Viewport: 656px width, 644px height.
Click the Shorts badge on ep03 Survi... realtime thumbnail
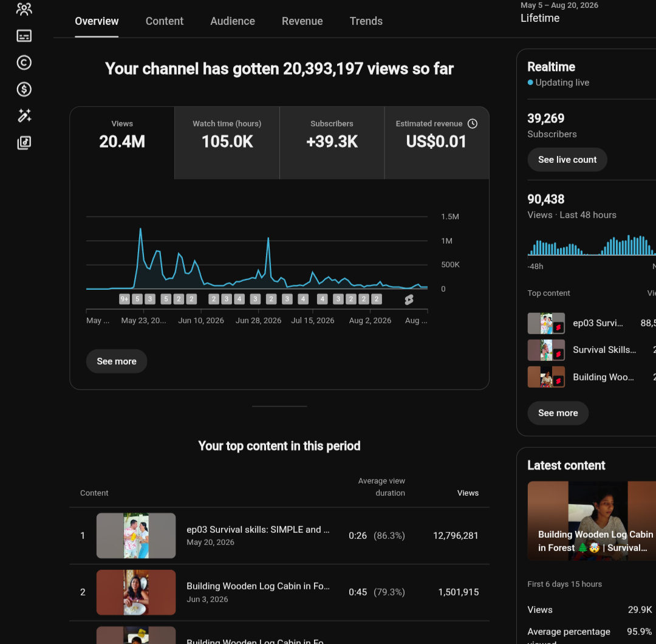click(x=558, y=327)
